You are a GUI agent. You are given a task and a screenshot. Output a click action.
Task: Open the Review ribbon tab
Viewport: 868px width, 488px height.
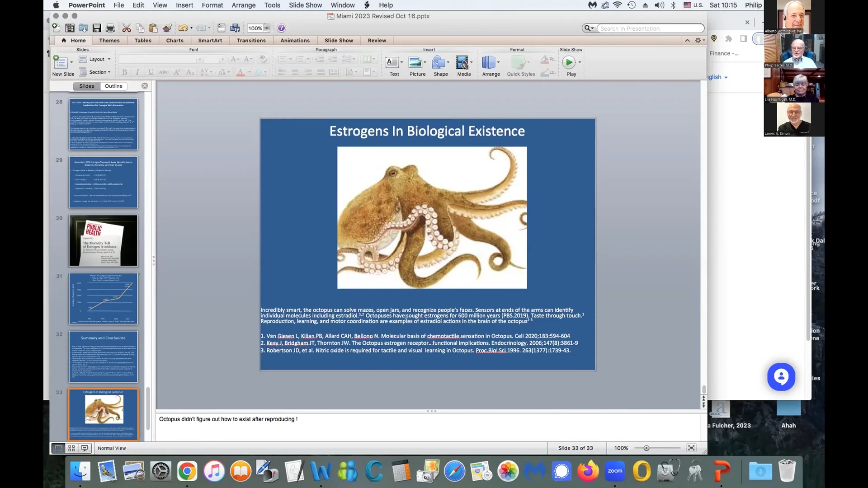click(x=377, y=40)
